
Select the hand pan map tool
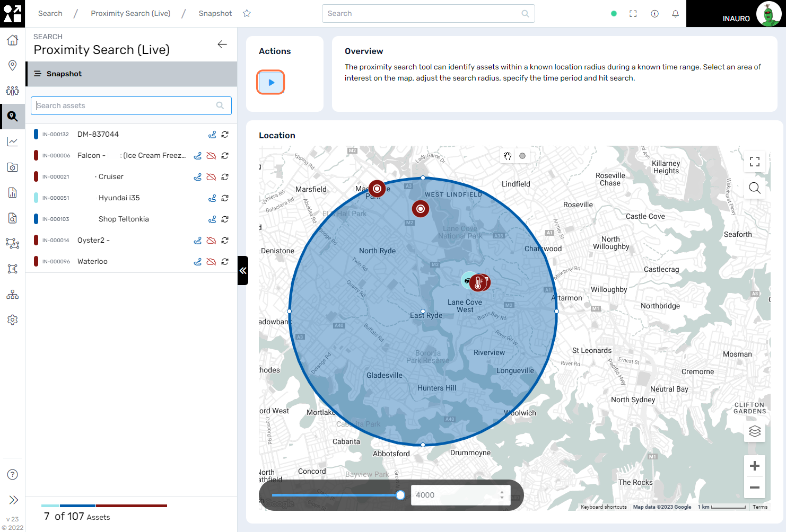(508, 156)
